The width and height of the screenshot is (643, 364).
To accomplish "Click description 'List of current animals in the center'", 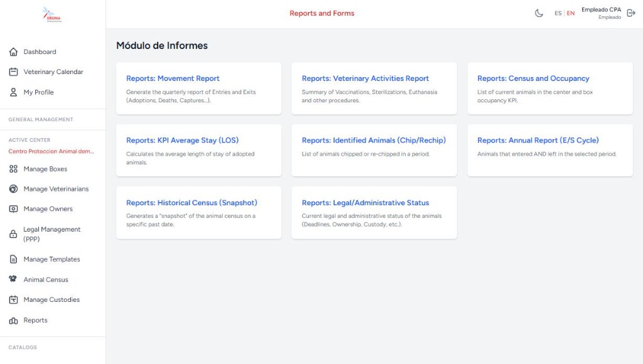I will pos(535,96).
